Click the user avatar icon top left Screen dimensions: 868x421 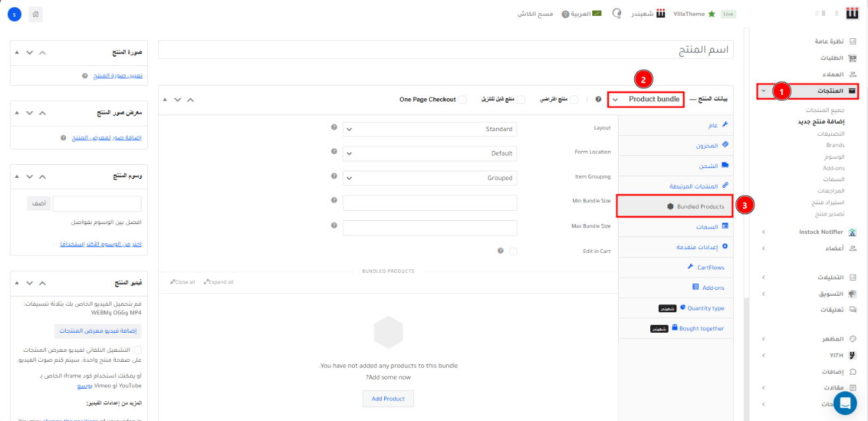point(14,14)
